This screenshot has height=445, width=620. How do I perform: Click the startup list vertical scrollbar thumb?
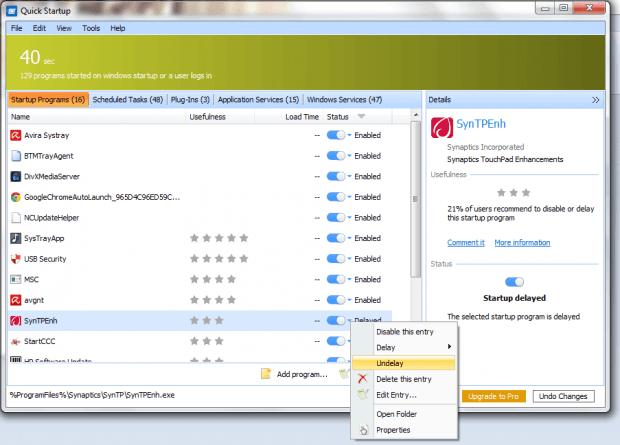coord(415,199)
